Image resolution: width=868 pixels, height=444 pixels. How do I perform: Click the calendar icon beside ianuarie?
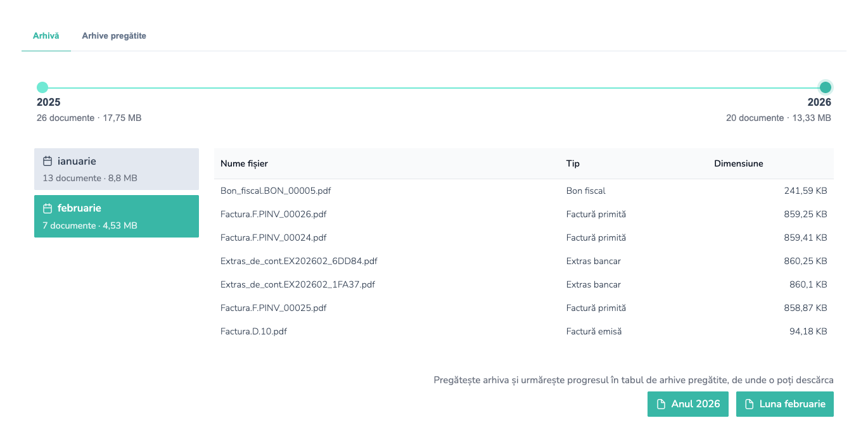(x=48, y=162)
